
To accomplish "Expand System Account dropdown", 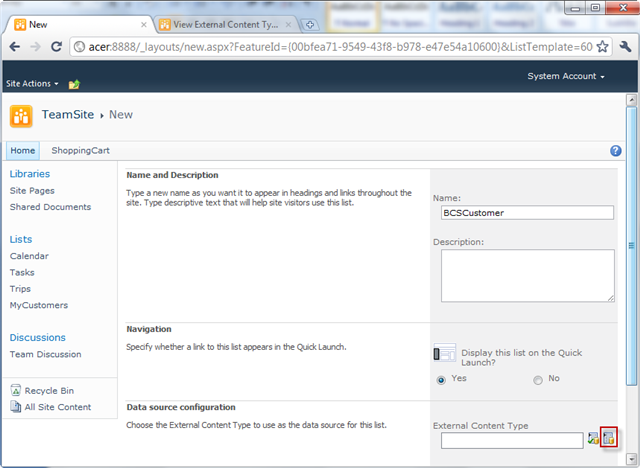I will (x=566, y=76).
